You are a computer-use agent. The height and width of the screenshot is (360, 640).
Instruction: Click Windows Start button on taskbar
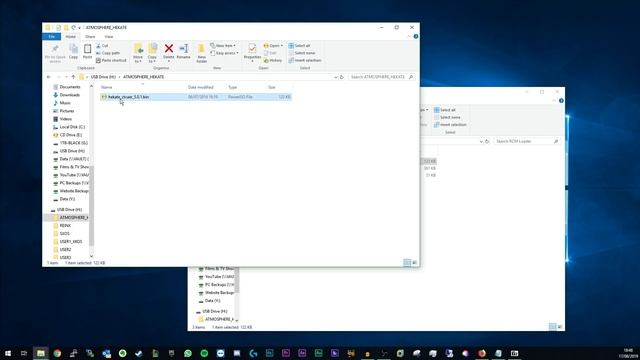8,353
